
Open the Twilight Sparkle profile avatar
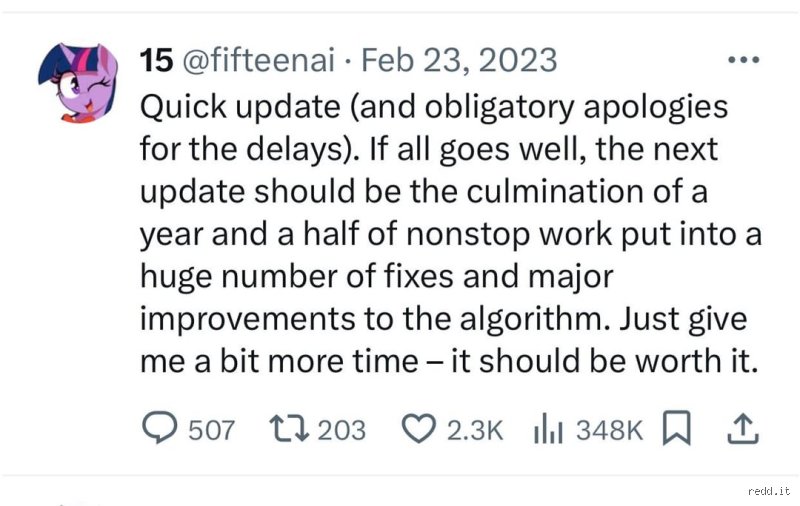pos(78,83)
